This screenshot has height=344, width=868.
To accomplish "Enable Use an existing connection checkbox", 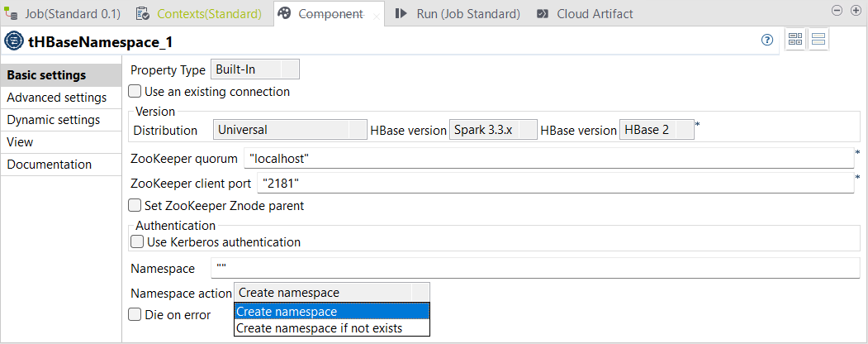I will [x=135, y=92].
